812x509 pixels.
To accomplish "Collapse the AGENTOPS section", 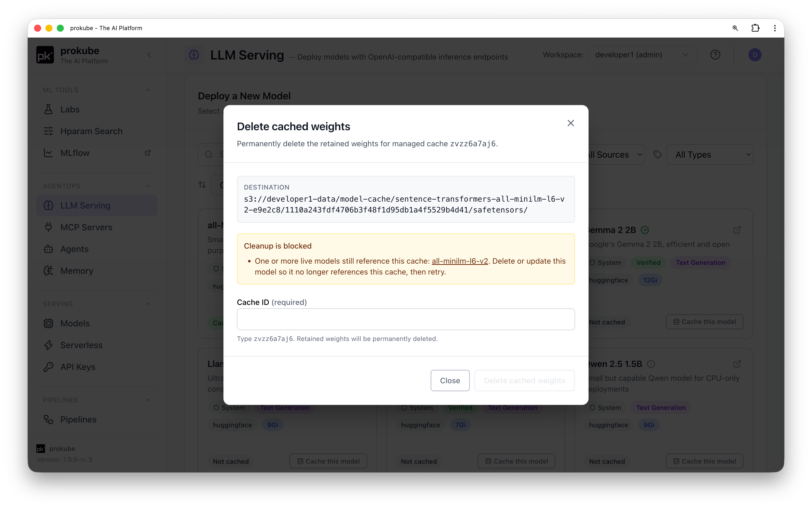I will click(148, 186).
